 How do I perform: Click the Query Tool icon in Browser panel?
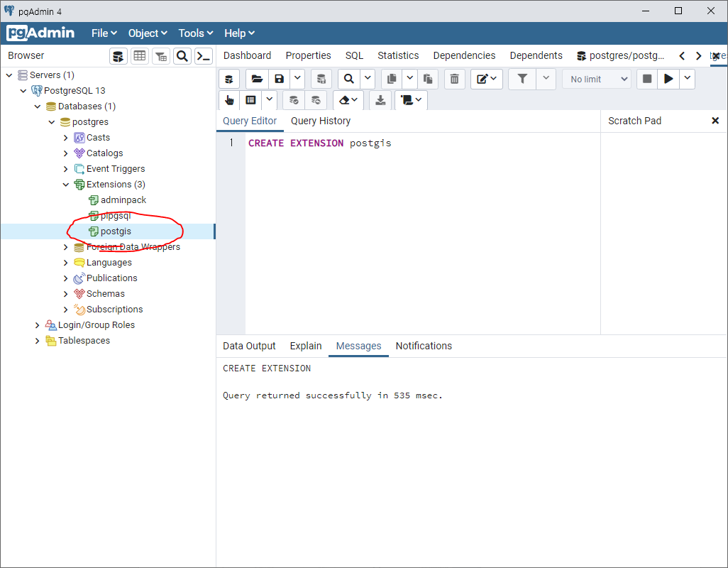coord(118,56)
